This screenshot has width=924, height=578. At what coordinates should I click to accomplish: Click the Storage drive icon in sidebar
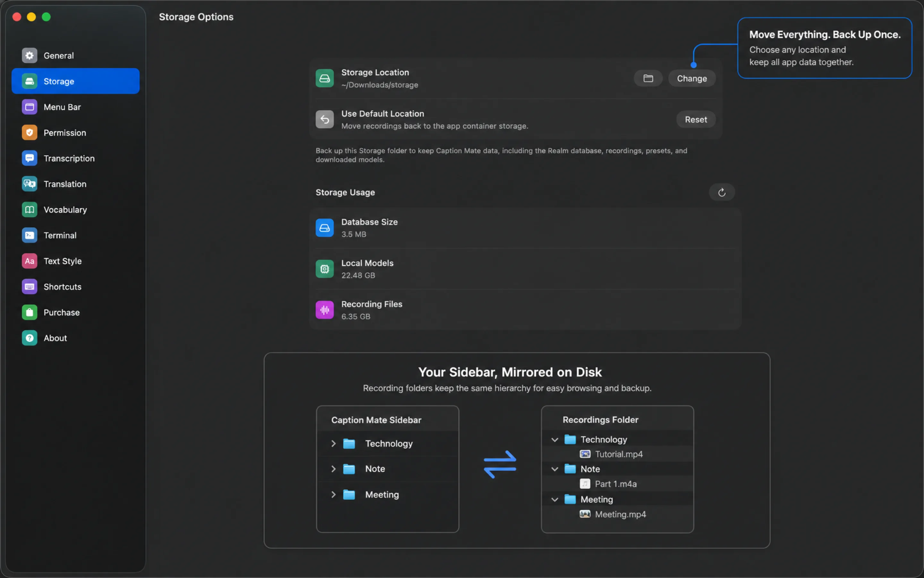tap(30, 81)
